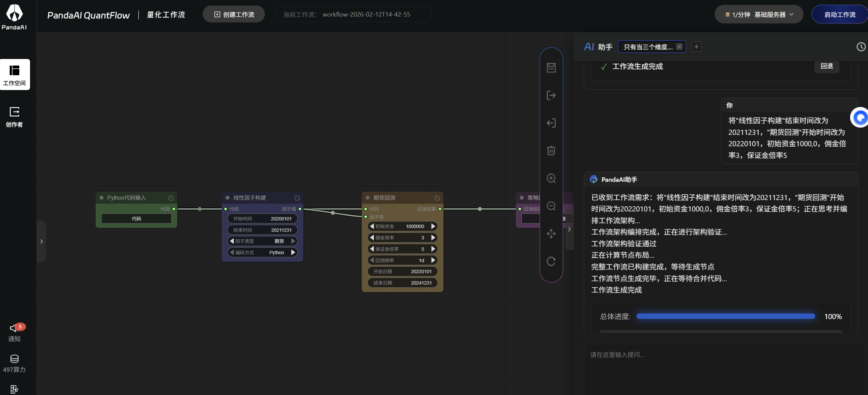Decrease 佣金倍率 with left arrow
This screenshot has height=395, width=868.
372,238
